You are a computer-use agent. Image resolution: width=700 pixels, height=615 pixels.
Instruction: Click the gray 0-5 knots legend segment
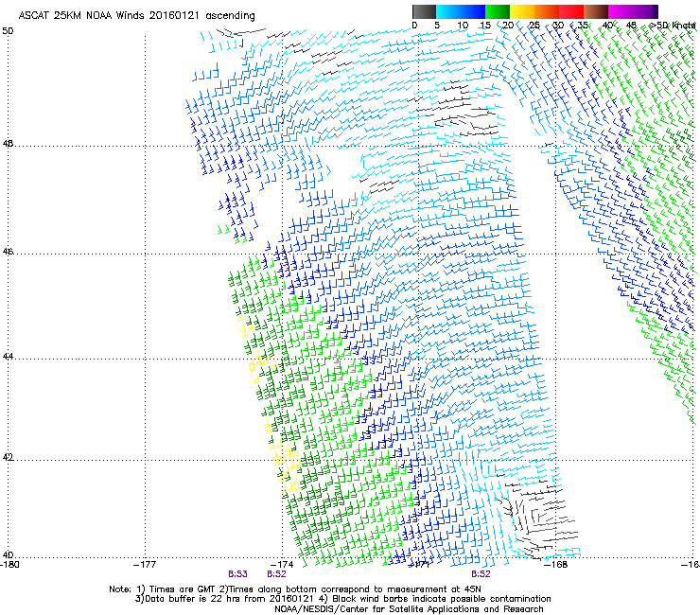tap(424, 11)
